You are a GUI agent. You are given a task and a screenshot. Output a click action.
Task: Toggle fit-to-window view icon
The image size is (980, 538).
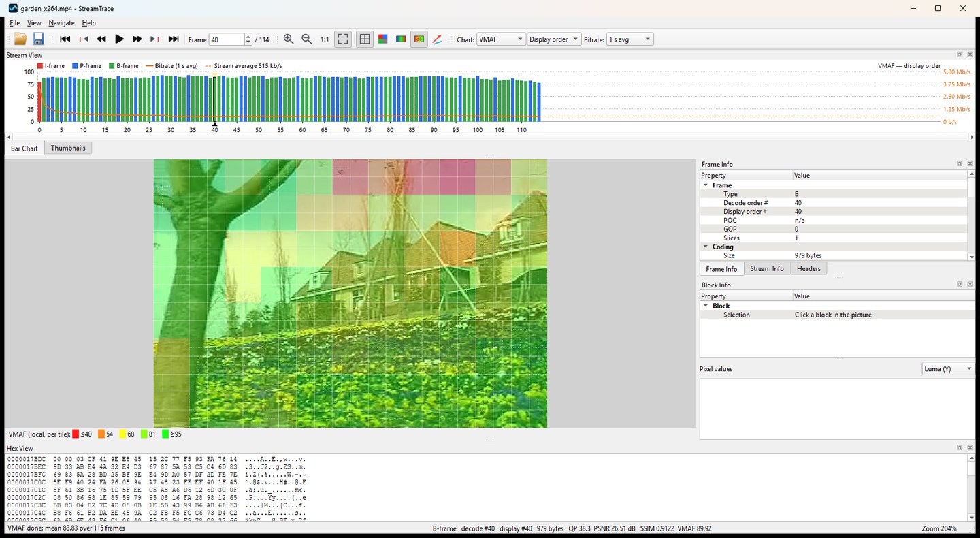(x=343, y=39)
